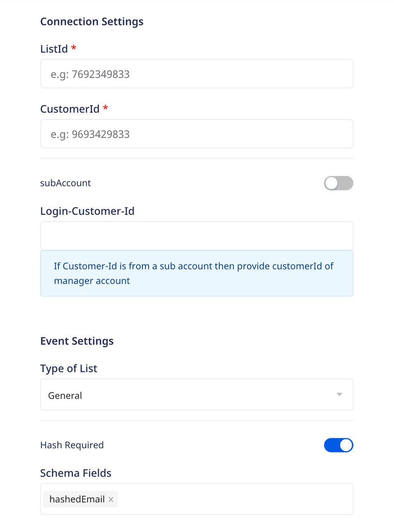
Task: Click the hashedEmail tag label
Action: [x=76, y=499]
